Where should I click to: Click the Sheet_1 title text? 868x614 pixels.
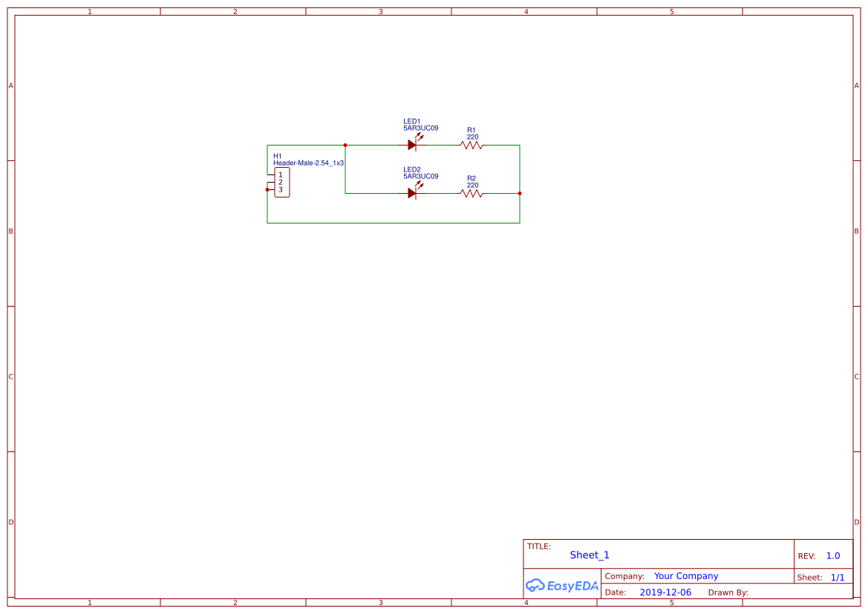[589, 555]
